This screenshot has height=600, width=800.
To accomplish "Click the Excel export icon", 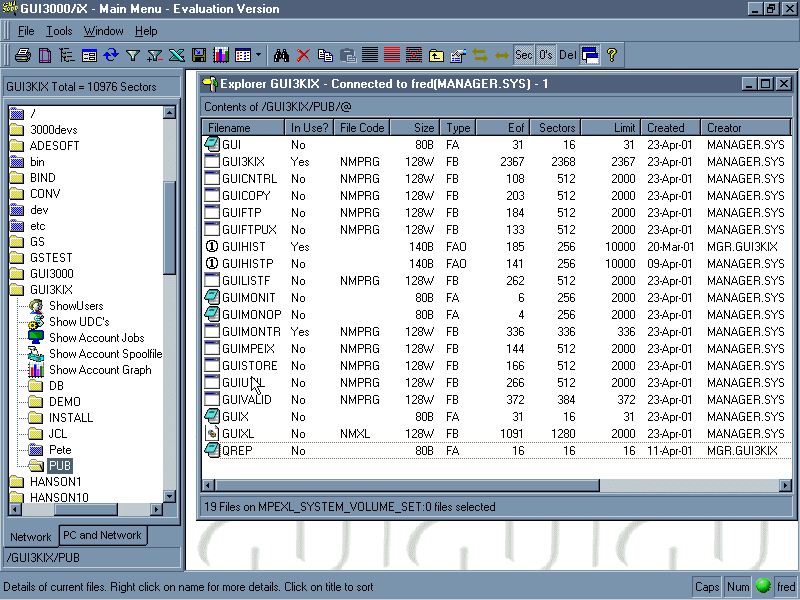I will pyautogui.click(x=177, y=55).
